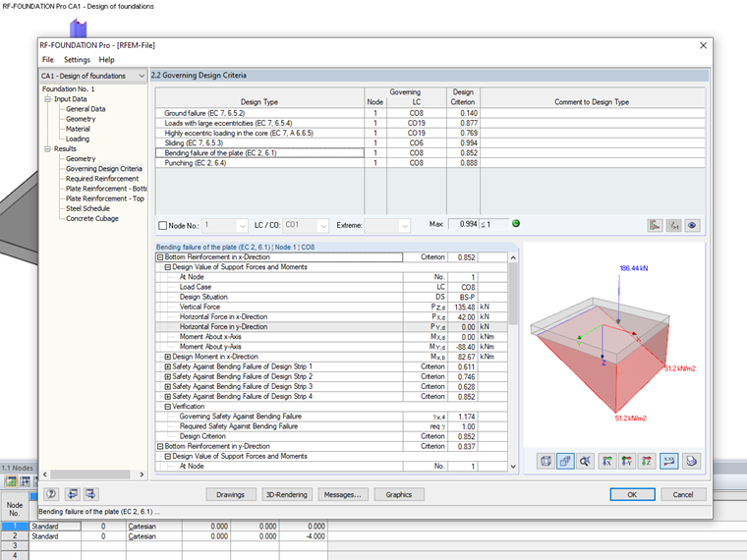Click the Cancel button

point(683,495)
